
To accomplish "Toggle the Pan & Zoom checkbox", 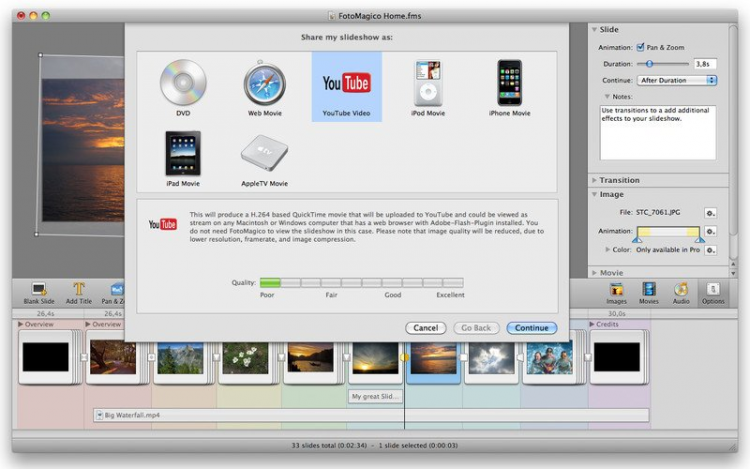I will point(640,47).
